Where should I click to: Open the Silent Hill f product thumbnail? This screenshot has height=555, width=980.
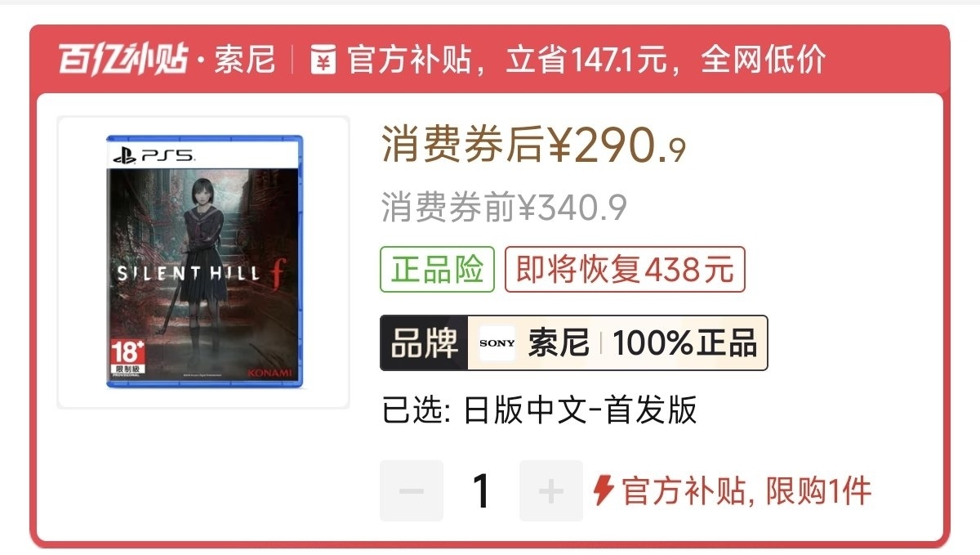click(x=204, y=262)
